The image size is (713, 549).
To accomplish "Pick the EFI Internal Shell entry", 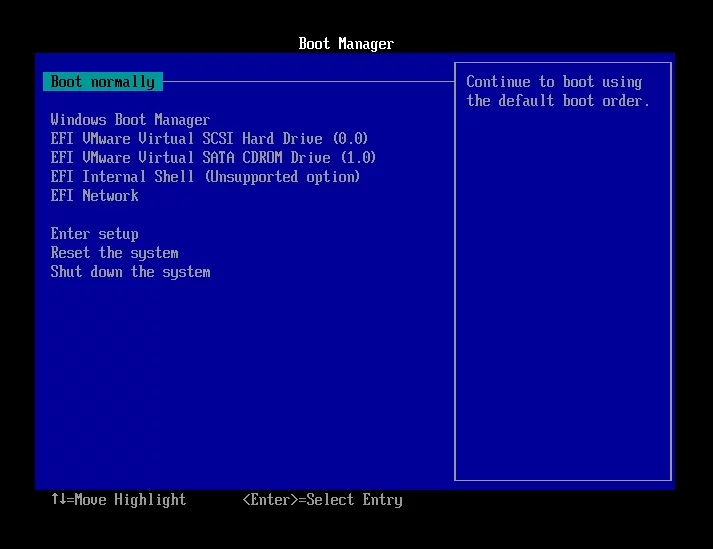I will [x=205, y=177].
